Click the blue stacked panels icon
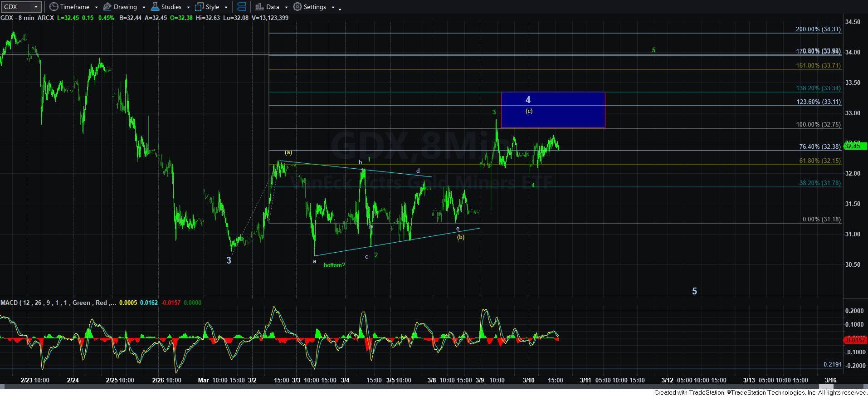 [242, 7]
